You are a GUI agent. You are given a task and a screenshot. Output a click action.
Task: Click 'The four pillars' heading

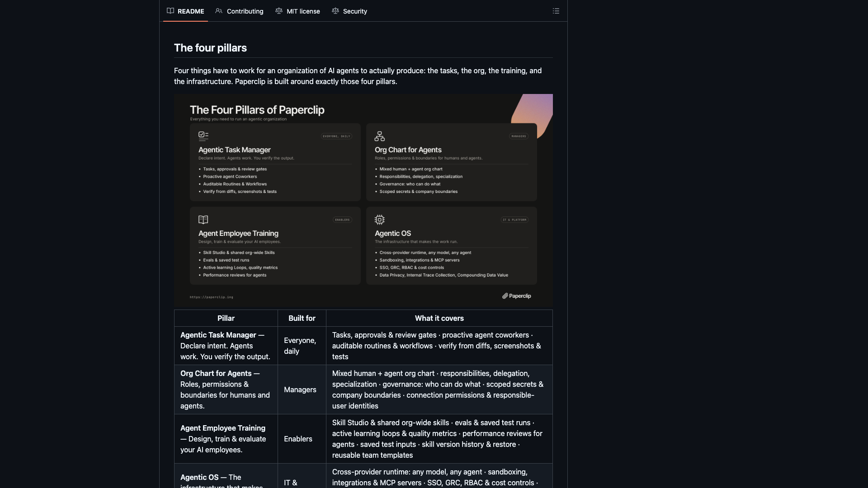(x=210, y=48)
